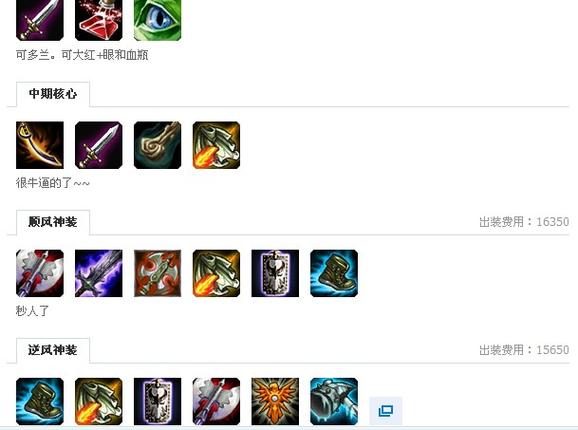Switch to the 顺风神装 tab
The image size is (578, 430).
(53, 222)
